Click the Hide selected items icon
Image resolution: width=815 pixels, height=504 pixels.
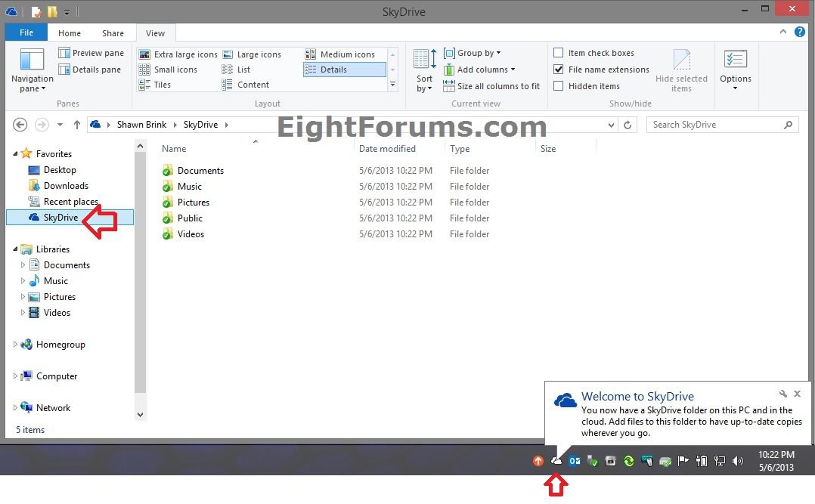[682, 71]
